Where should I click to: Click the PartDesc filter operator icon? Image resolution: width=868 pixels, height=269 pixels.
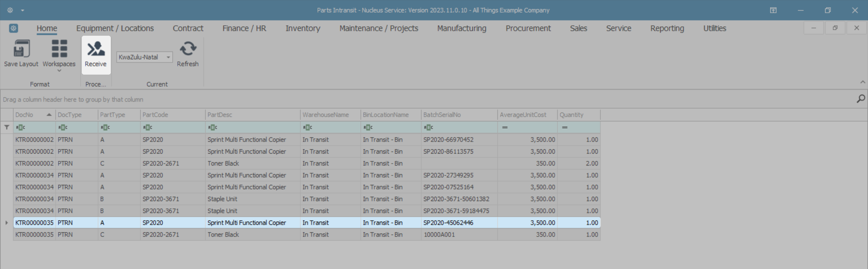[x=213, y=127]
